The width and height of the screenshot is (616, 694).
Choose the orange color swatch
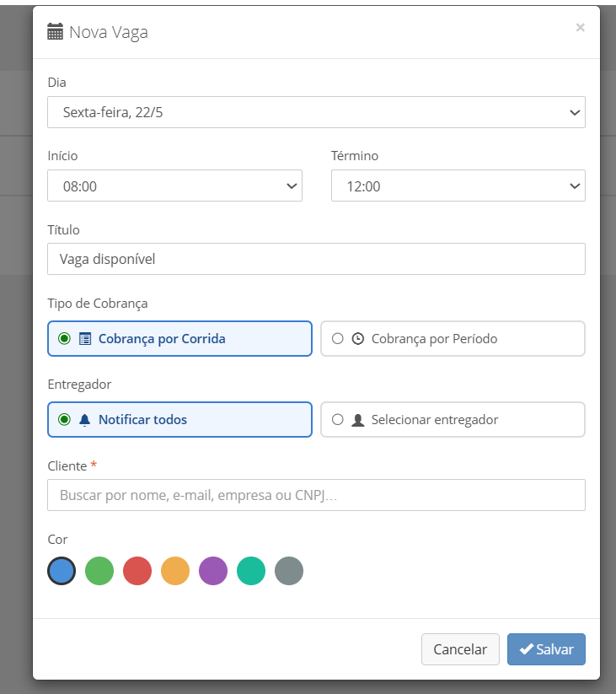pyautogui.click(x=175, y=571)
